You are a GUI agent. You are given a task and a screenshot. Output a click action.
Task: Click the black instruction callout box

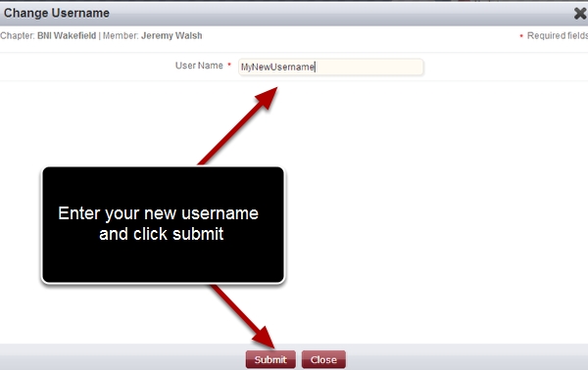click(x=163, y=225)
